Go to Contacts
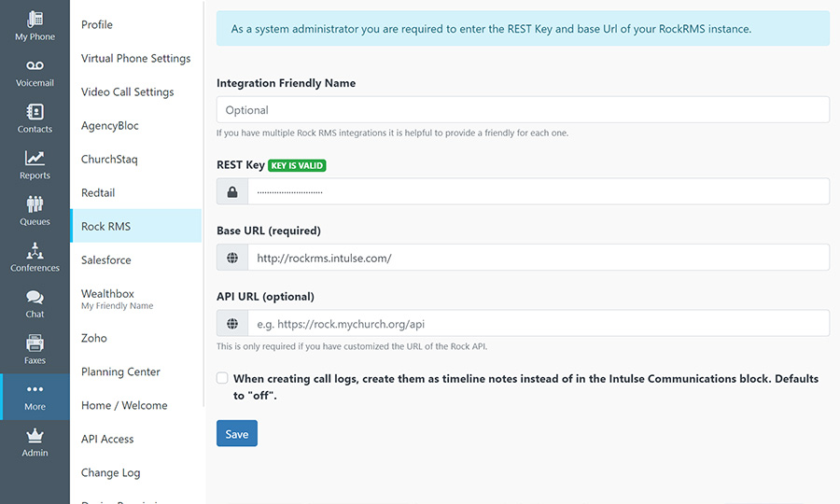Viewport: 840px width, 504px height. point(35,119)
